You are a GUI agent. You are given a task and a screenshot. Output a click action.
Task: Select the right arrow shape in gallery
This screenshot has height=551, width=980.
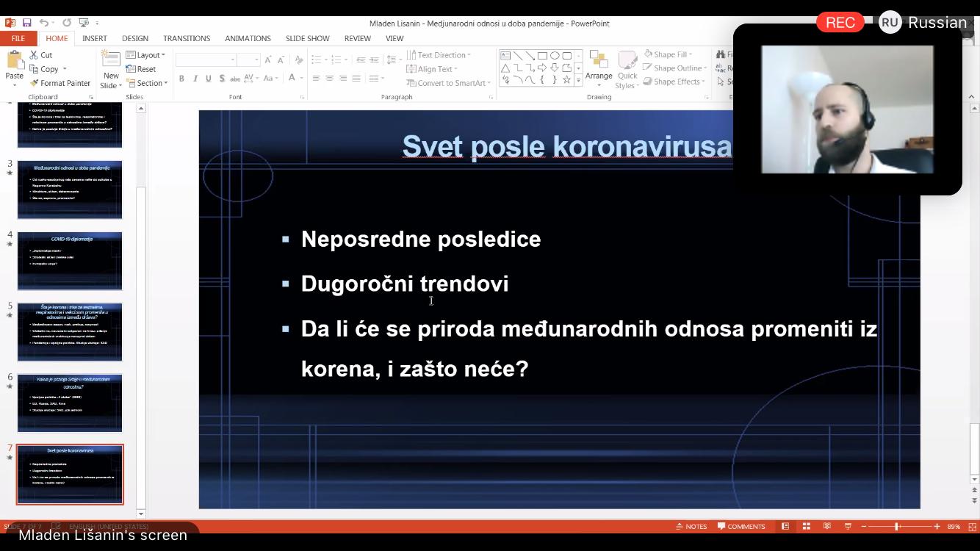point(542,68)
